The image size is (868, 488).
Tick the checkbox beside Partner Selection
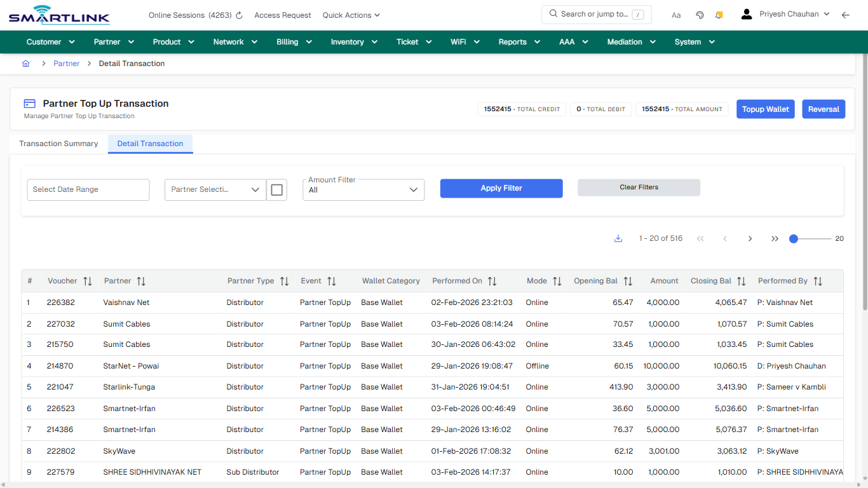[277, 189]
